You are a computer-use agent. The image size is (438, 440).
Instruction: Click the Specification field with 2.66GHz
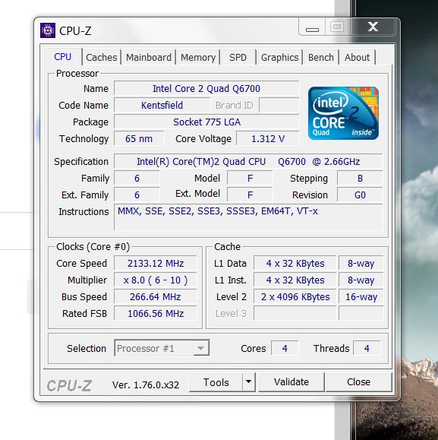248,162
